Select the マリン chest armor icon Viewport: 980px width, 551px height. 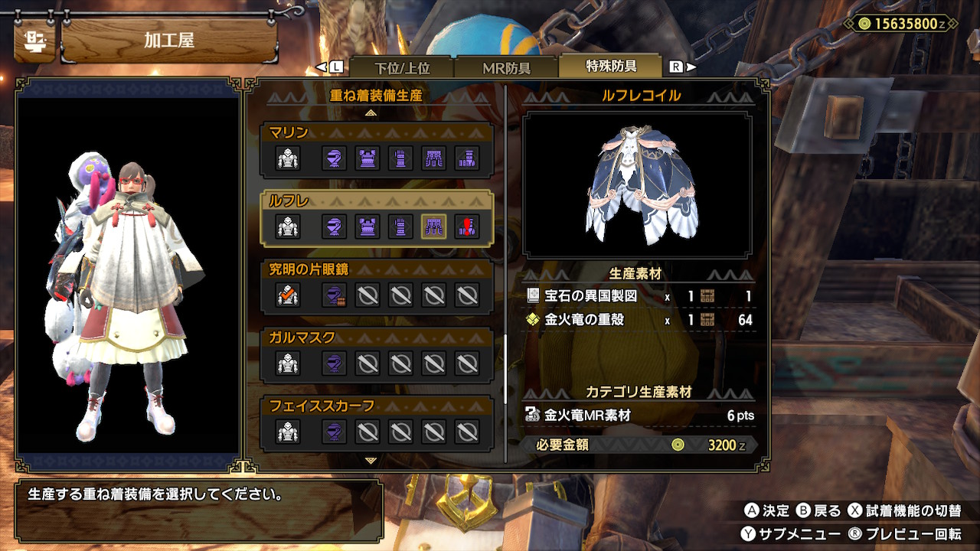[367, 158]
